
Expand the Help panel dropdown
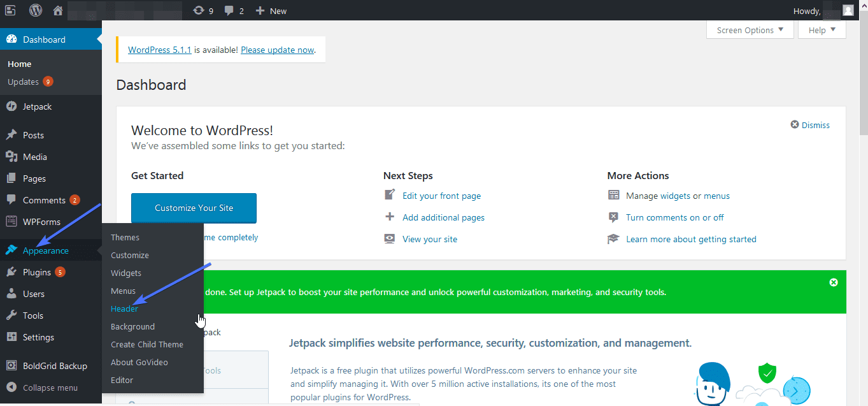tap(822, 29)
